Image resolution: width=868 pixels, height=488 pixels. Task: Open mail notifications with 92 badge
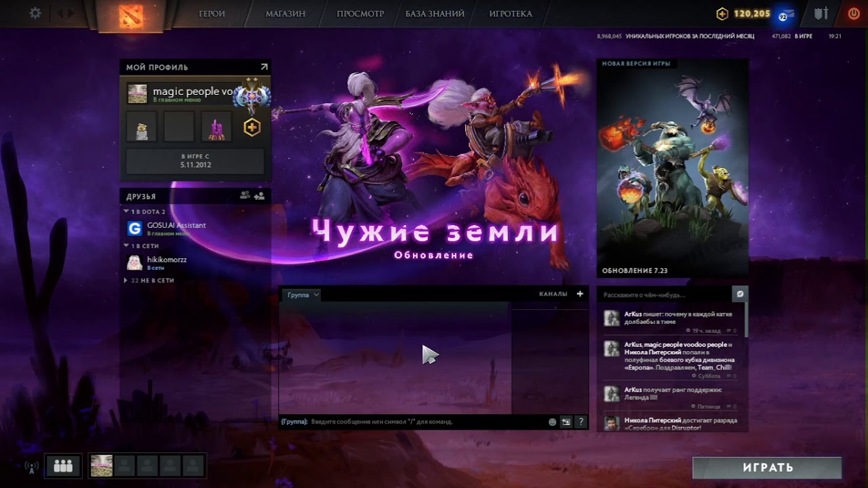coord(785,14)
